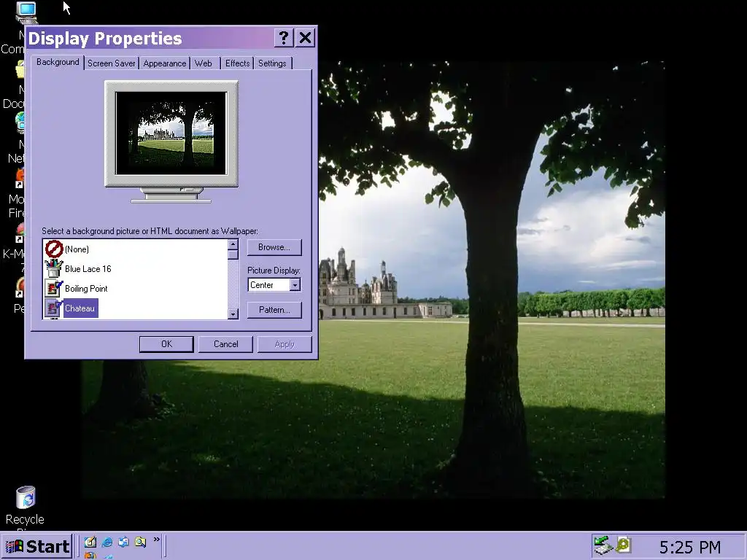Launch Internet Explorer from quick launch
The width and height of the screenshot is (747, 560).
[x=107, y=542]
